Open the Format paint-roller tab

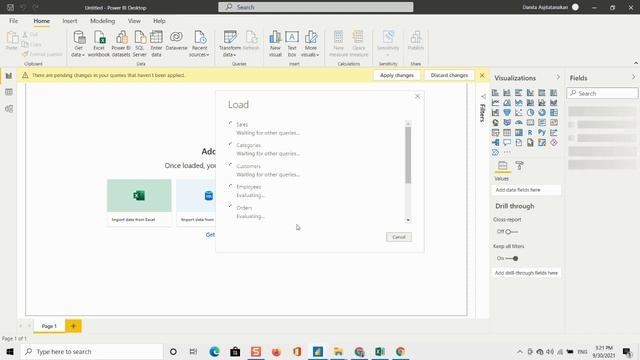[x=519, y=165]
